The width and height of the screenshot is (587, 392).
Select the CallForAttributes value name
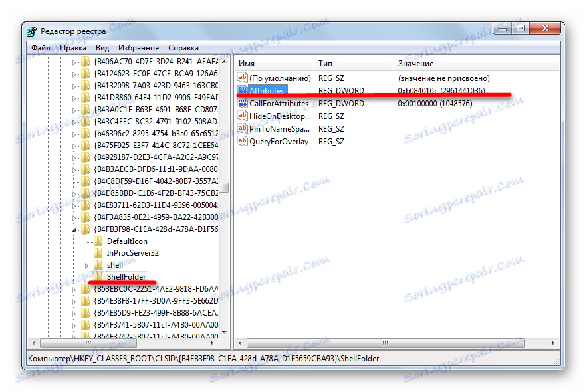tap(279, 103)
